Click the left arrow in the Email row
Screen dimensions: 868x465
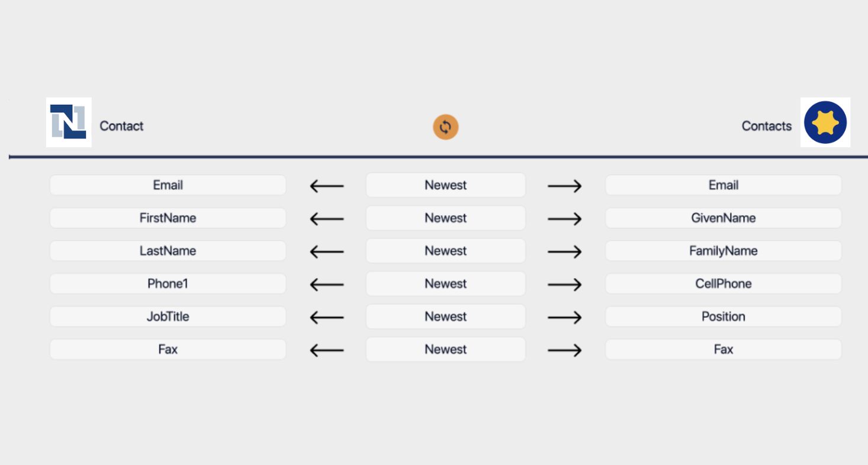coord(327,186)
